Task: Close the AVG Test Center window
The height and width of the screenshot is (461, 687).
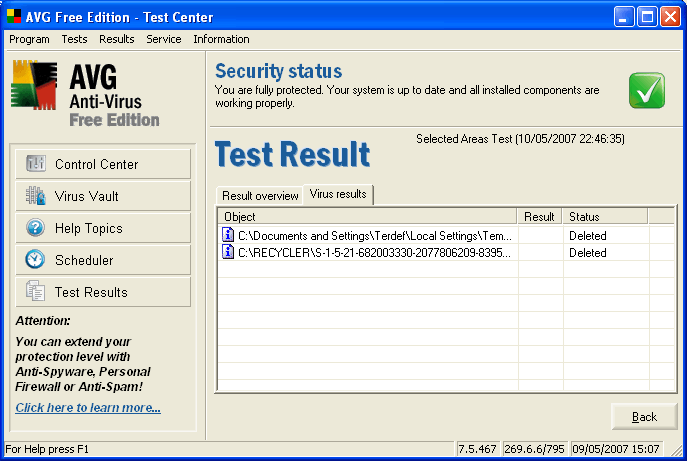Action: point(670,17)
